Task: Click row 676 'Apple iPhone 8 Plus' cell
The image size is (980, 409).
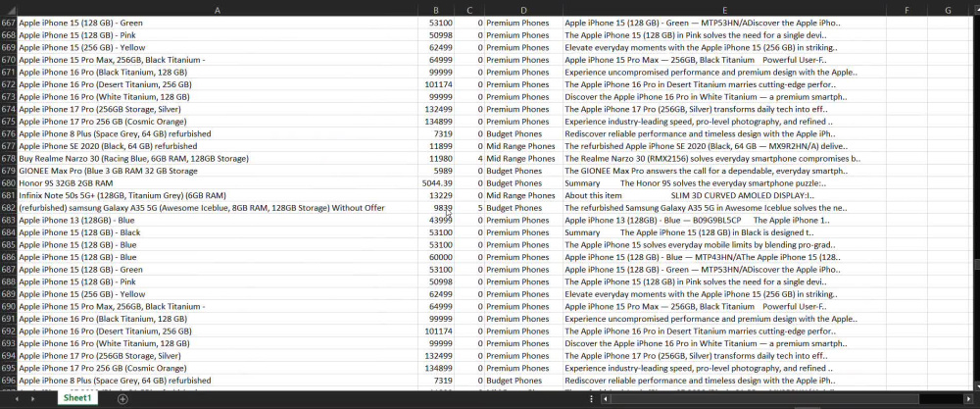Action: 217,133
